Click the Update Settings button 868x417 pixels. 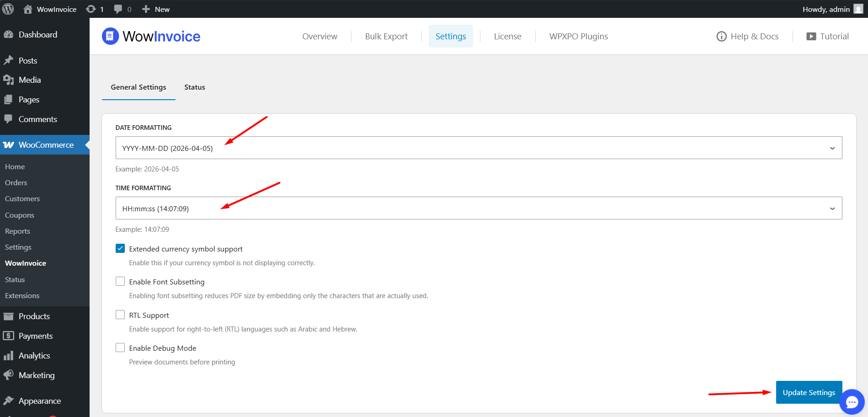tap(809, 392)
